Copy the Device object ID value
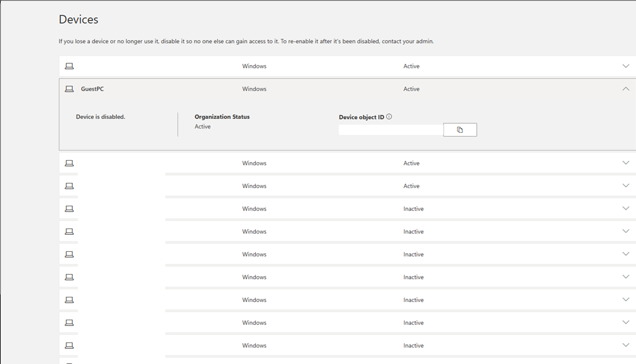Viewport: 636px width, 364px height. point(460,130)
